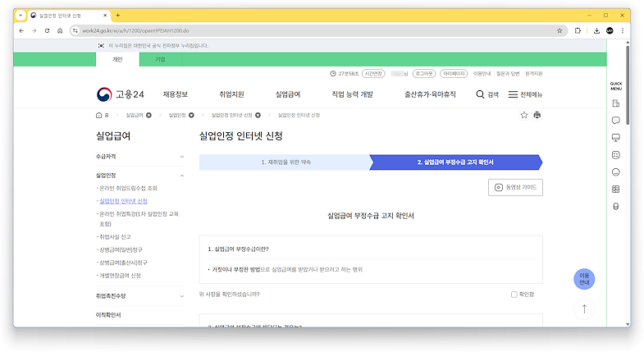Select step 1 재취업을 위한 약속
This screenshot has height=352, width=644.
285,162
